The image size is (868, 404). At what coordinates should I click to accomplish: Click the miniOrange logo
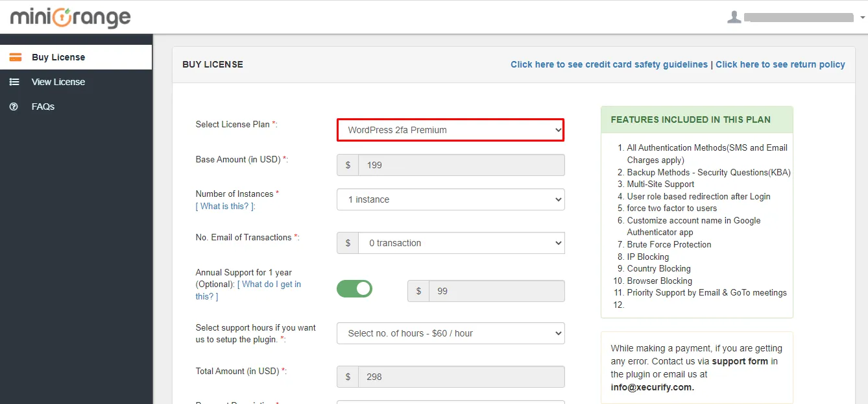click(69, 18)
